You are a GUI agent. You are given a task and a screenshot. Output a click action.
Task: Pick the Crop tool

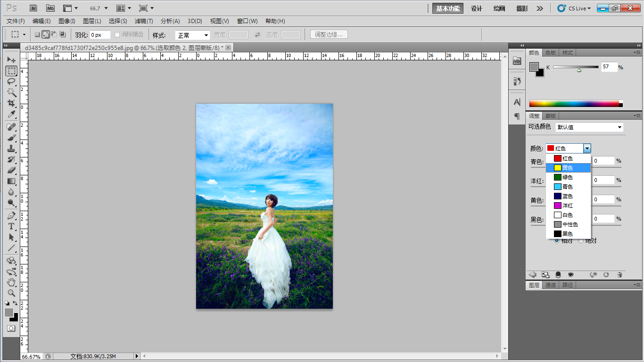click(x=11, y=103)
